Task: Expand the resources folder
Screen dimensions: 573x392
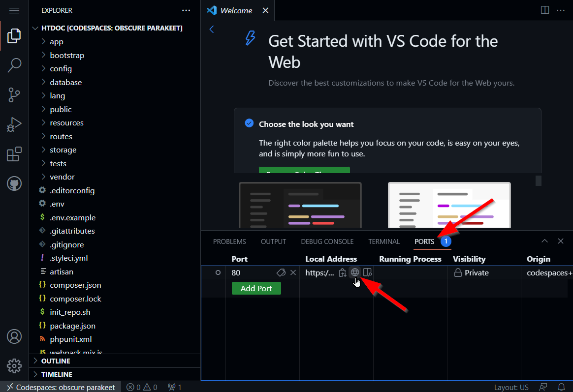Action: pyautogui.click(x=115, y=122)
